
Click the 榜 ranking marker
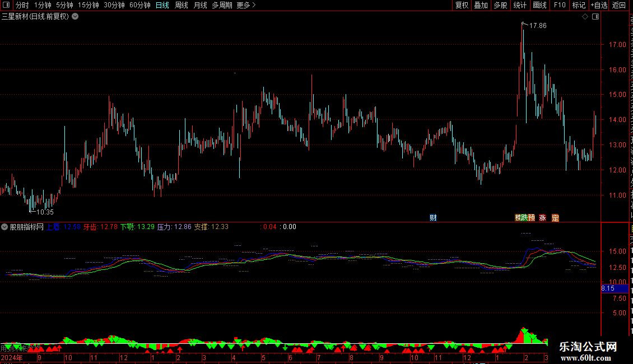(518, 218)
